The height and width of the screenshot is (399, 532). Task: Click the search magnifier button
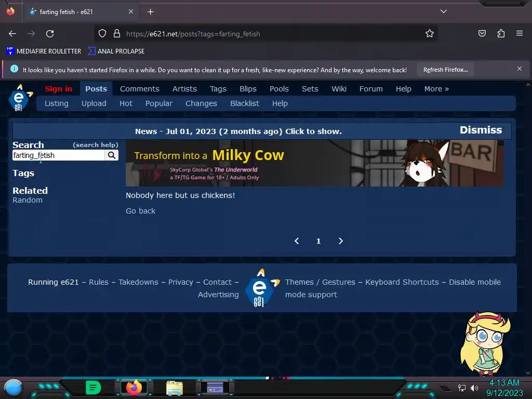pos(112,155)
